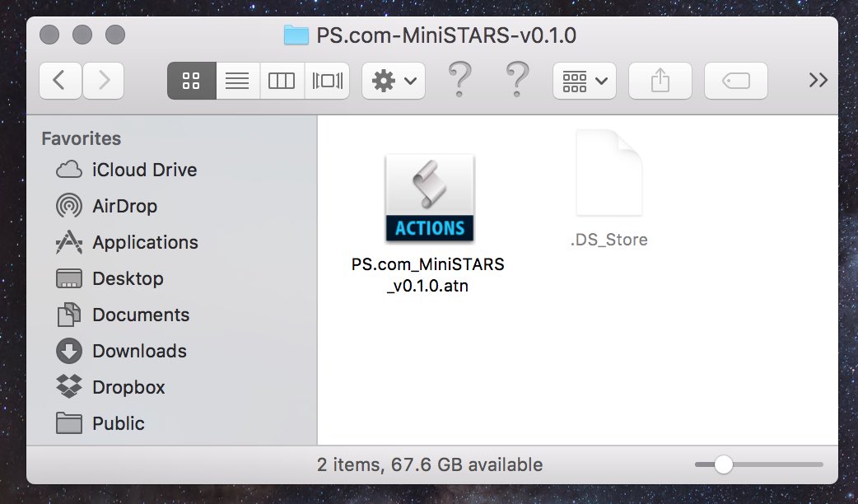Show more toolbar items via double chevron

pos(818,81)
